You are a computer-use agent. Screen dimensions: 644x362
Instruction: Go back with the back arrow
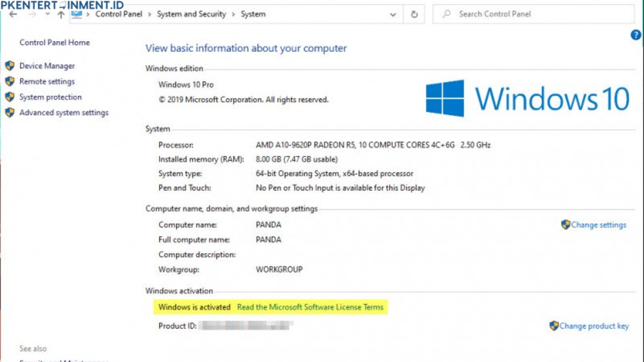pos(13,15)
